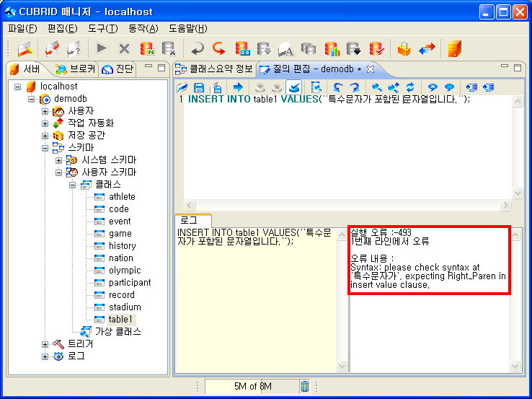Expand the 사용자 node in tree
Viewport: 532px width, 399px height.
[45, 111]
